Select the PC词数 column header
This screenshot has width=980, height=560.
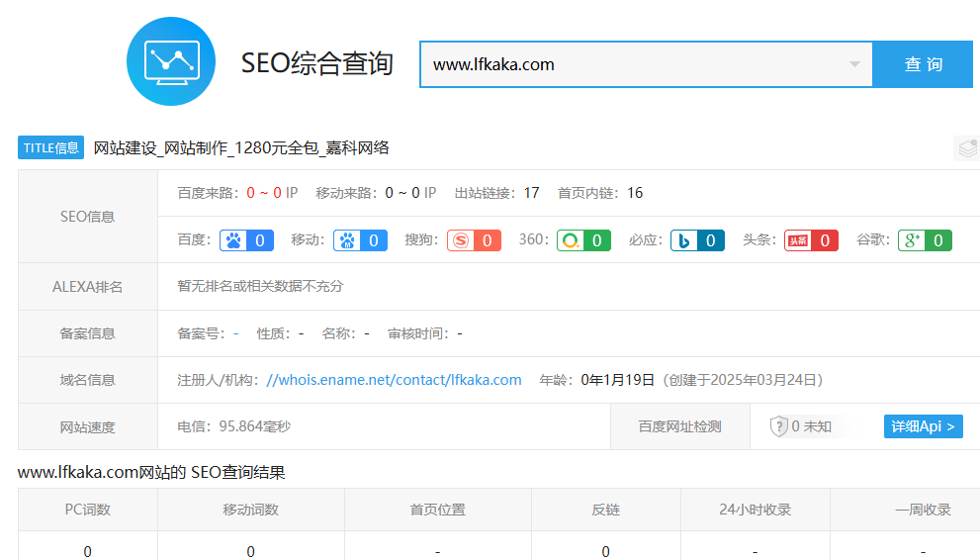[87, 510]
